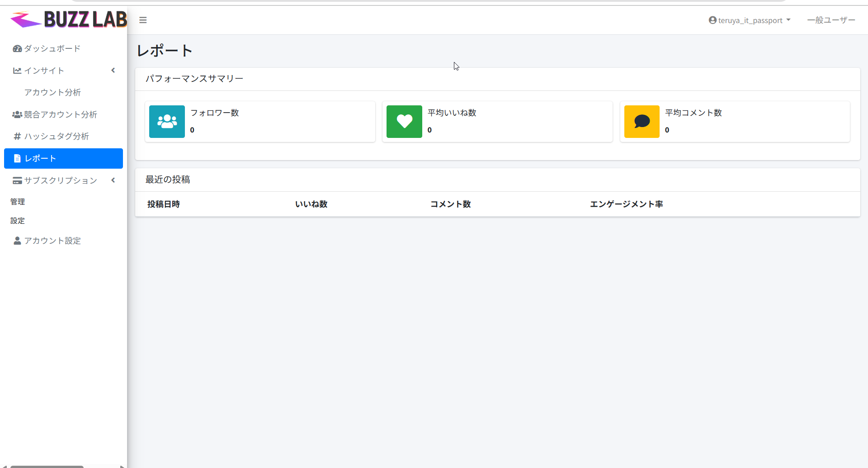Viewport: 868px width, 468px height.
Task: Click the レポート document icon
Action: point(17,158)
